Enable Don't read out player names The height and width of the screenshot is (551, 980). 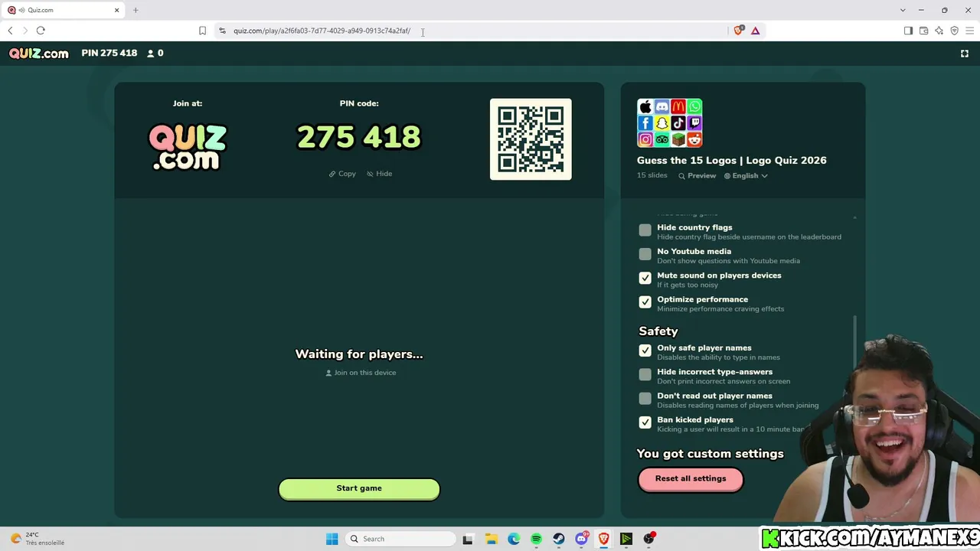click(645, 399)
